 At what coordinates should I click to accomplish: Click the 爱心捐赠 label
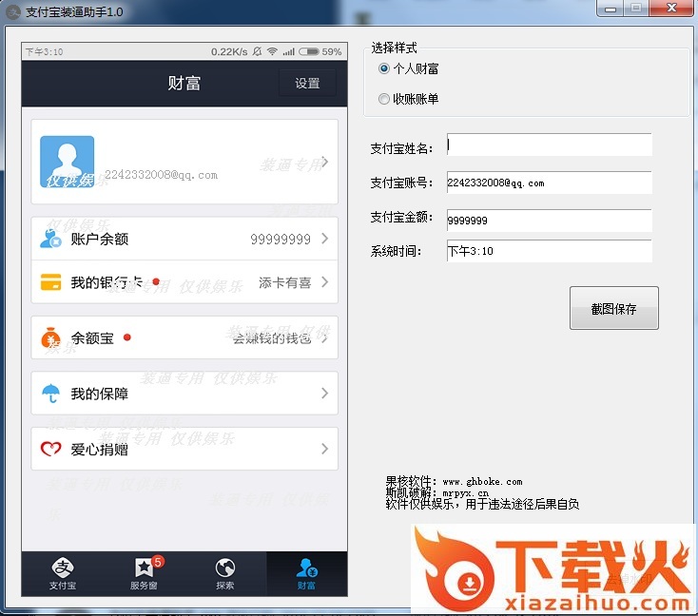tap(99, 450)
